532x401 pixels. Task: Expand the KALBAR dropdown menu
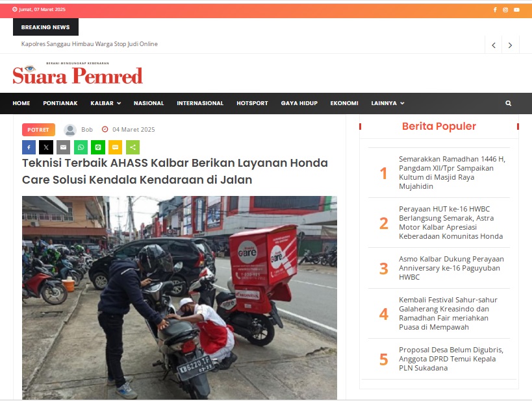(x=105, y=103)
